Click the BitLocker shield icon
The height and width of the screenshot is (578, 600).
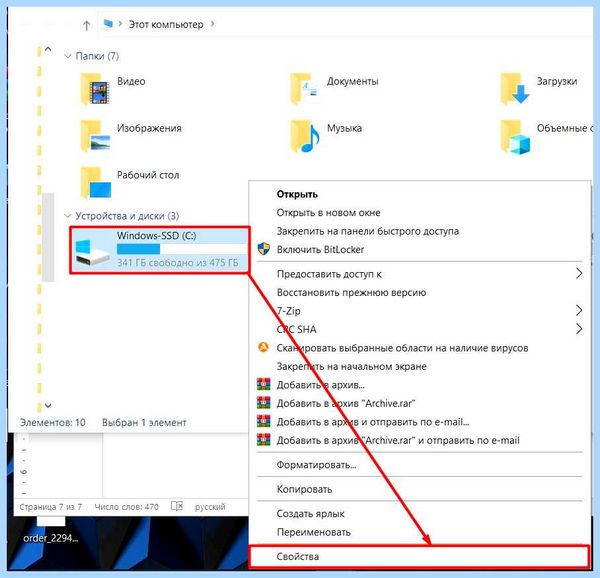(264, 249)
